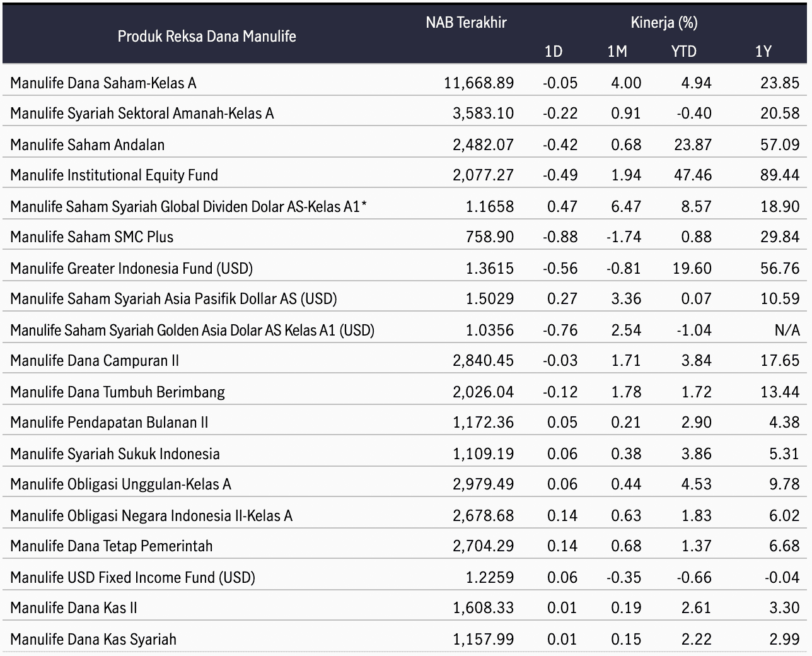The image size is (812, 656).
Task: Click the 1M value 6.47
Action: click(x=626, y=206)
